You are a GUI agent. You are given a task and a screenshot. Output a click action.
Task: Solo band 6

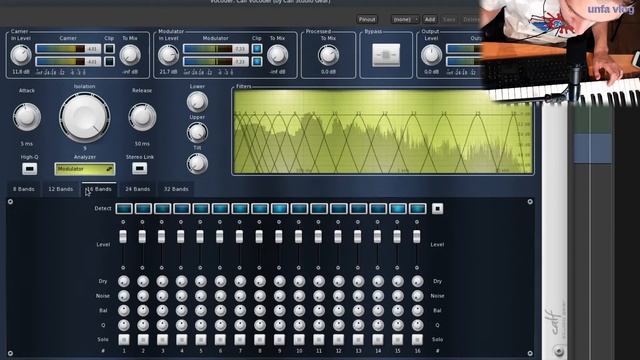[220, 339]
